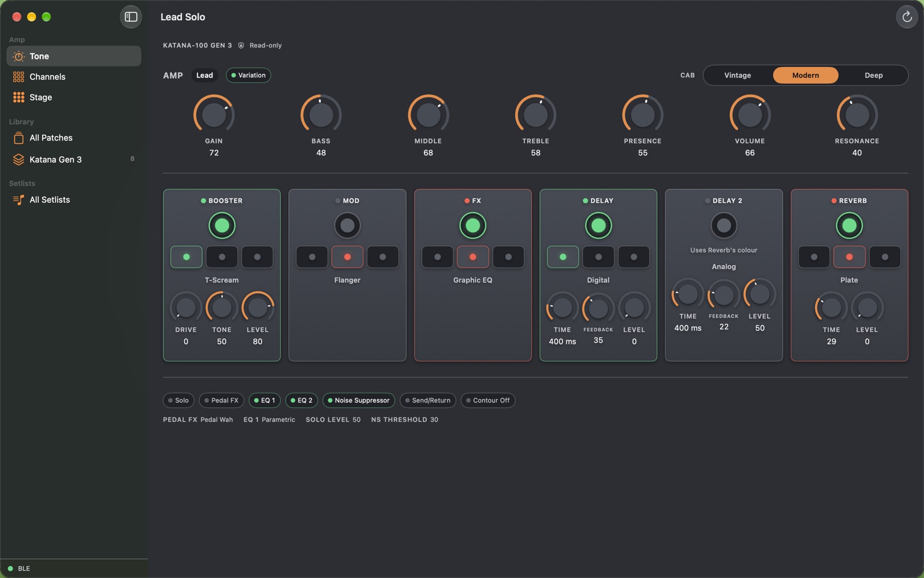This screenshot has width=924, height=578.
Task: Click the RESONANCE knob
Action: coord(857,115)
